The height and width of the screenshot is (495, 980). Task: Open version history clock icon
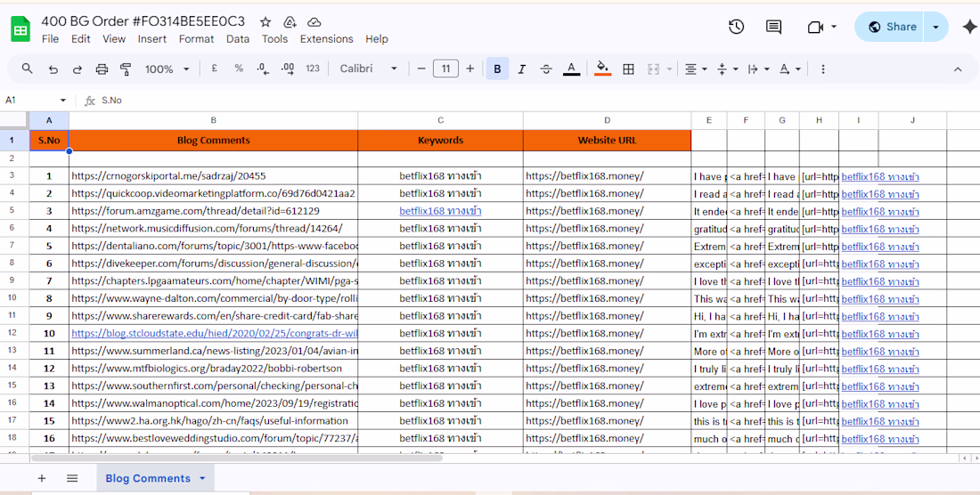(x=736, y=27)
